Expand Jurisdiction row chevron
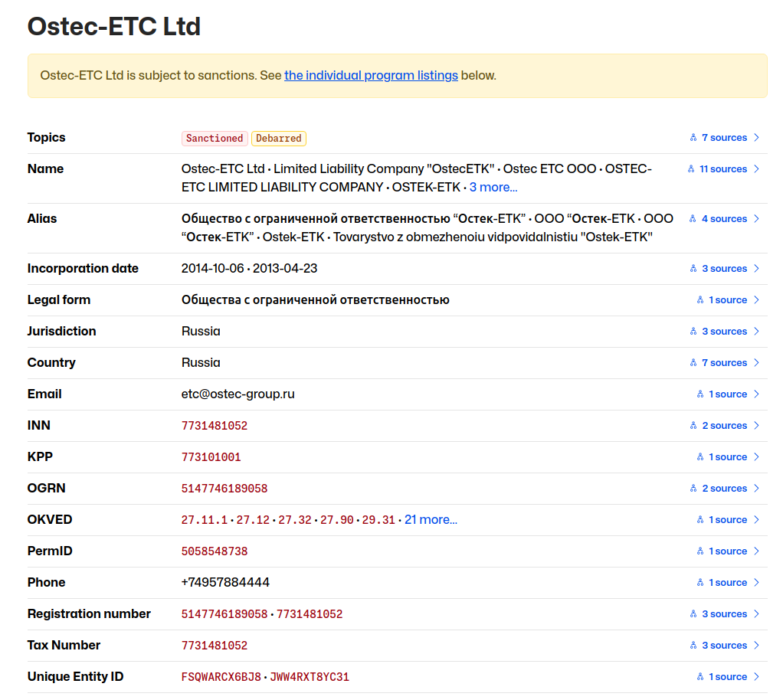This screenshot has width=783, height=700. tap(756, 332)
